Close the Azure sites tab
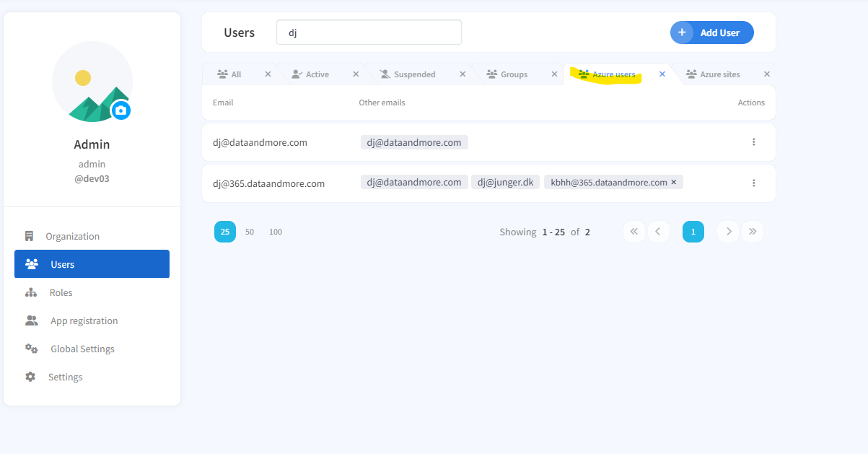Screen dimensions: 868x454 coord(767,74)
